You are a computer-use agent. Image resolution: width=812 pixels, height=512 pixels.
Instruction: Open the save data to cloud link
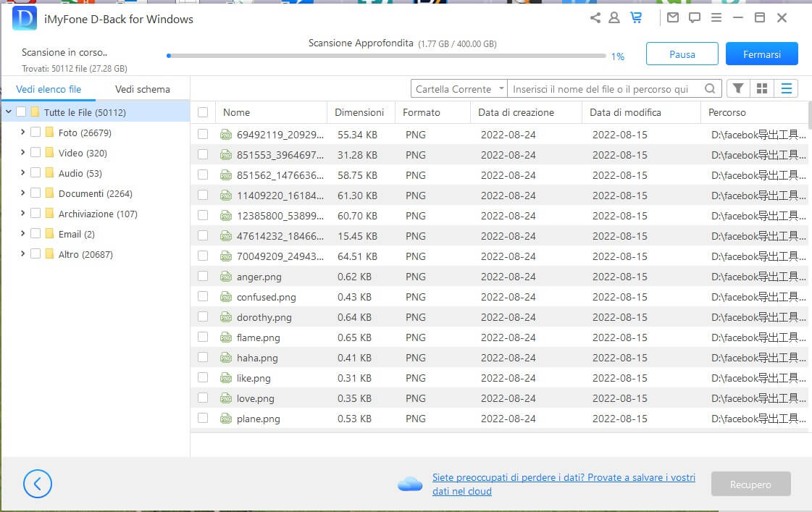564,484
